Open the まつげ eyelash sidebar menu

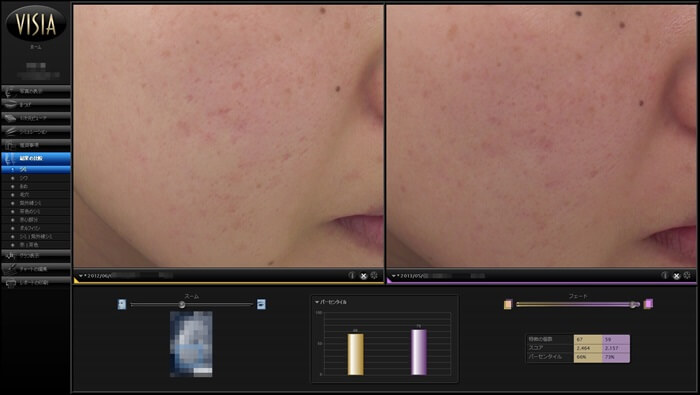[x=36, y=104]
